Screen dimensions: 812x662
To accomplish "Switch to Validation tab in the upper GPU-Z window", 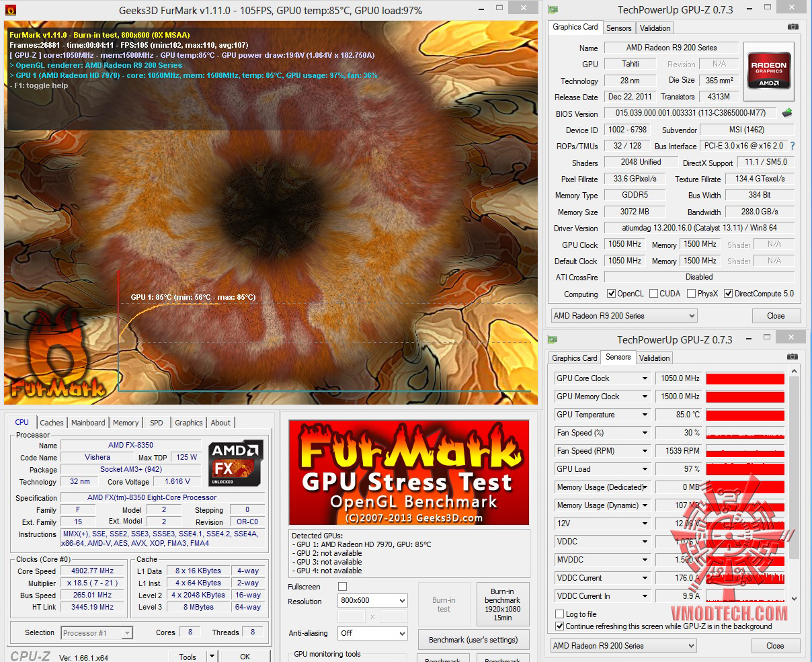I will pos(655,28).
